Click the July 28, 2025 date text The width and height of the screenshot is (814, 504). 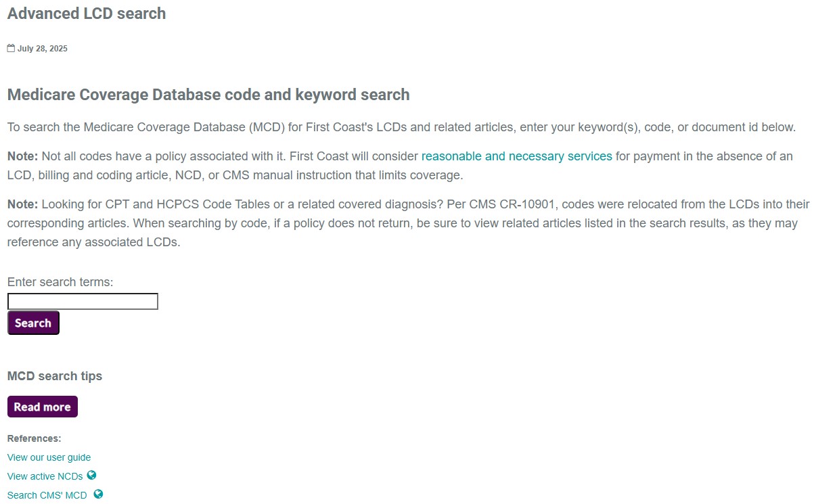(42, 48)
